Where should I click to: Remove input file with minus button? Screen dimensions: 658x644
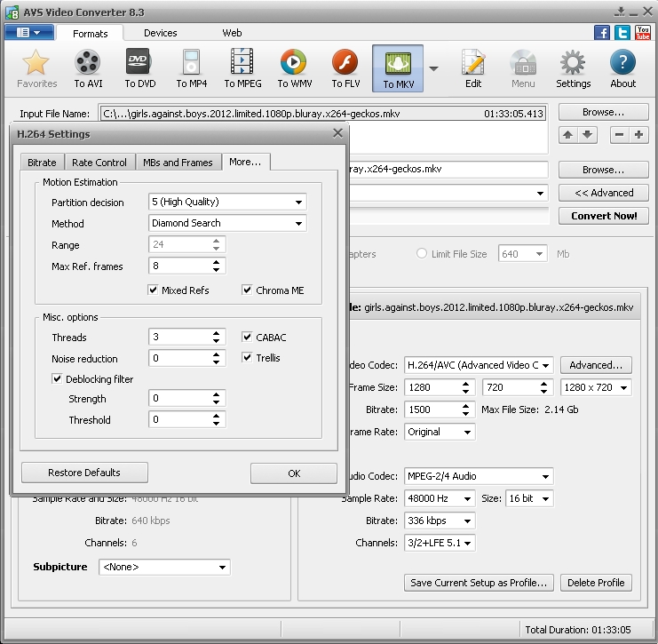619,135
